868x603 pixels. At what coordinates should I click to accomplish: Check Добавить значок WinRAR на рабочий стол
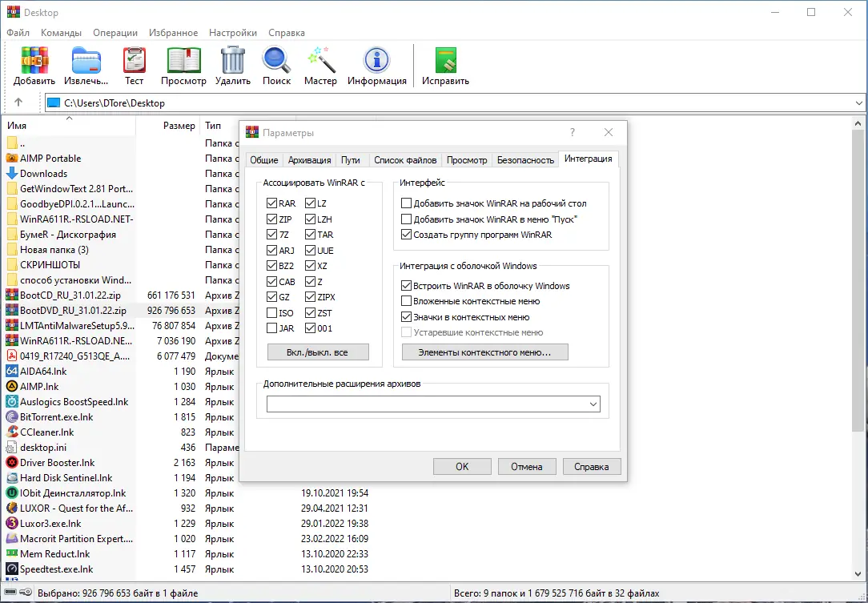point(406,203)
